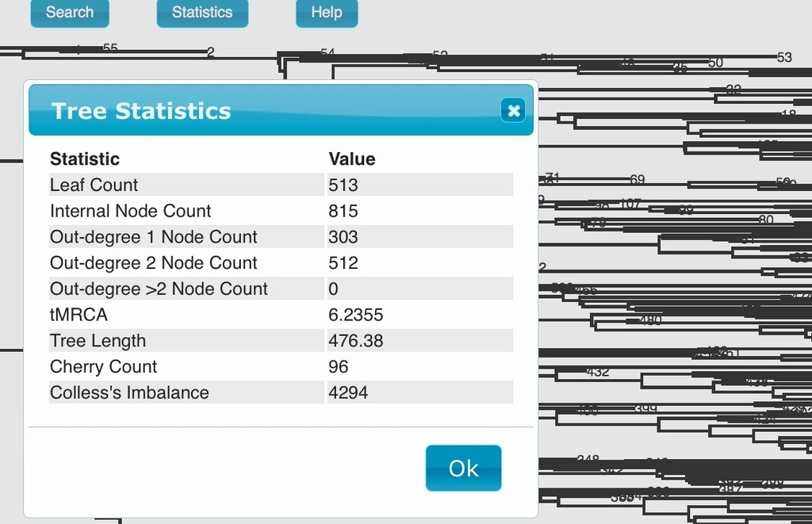Close the Tree Statistics dialog
812x524 pixels.
513,110
